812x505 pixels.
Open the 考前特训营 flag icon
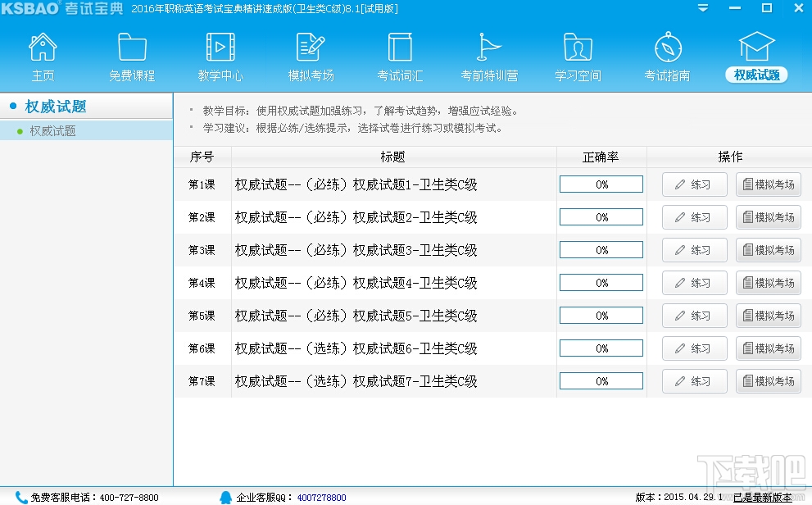[x=489, y=47]
